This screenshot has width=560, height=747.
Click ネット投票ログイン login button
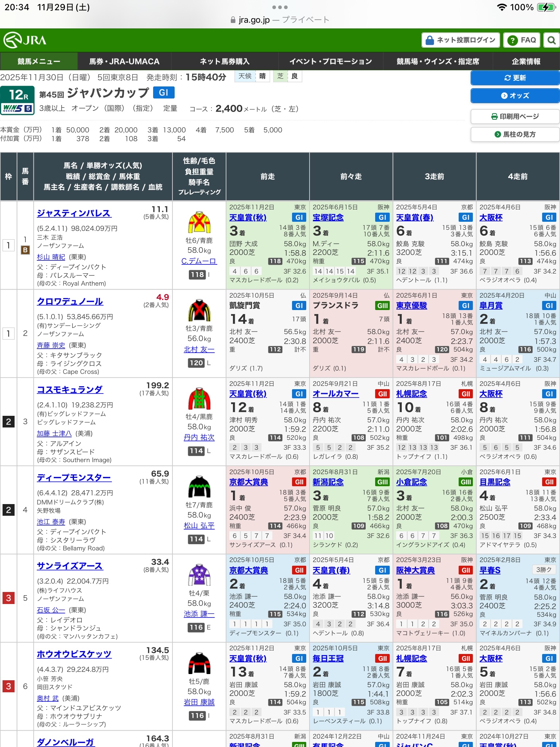click(x=461, y=40)
